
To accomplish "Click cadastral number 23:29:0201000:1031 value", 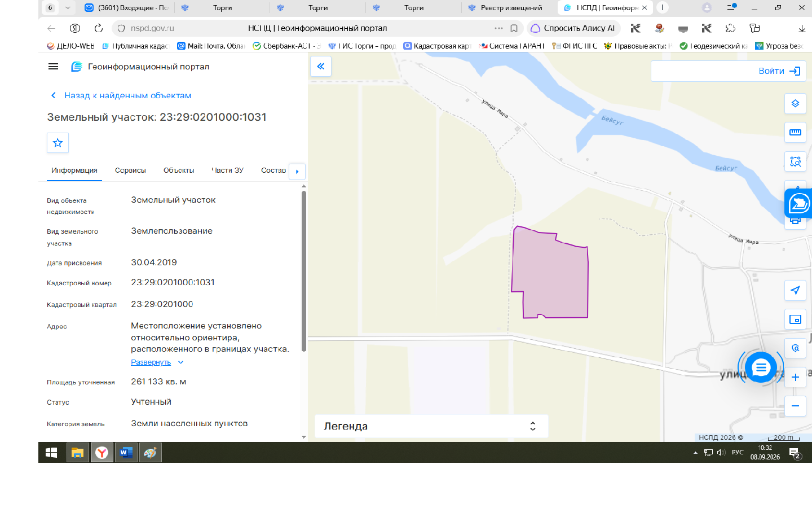I will (173, 282).
